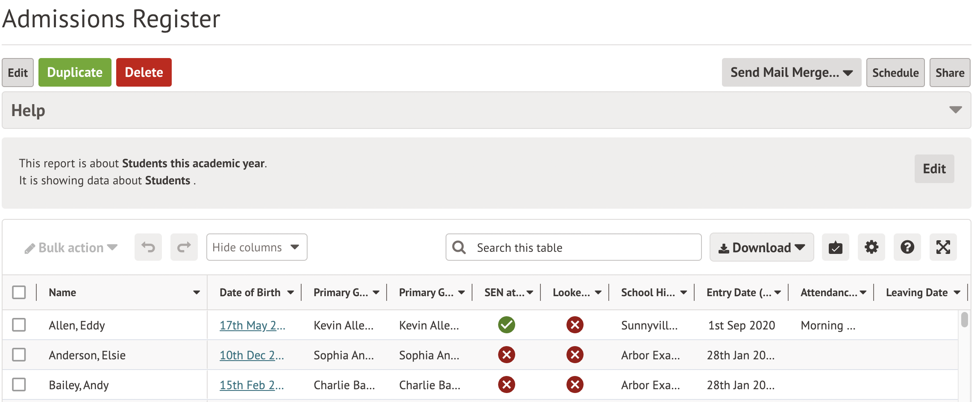
Task: Click the table's vertical scrollbar
Action: tap(964, 320)
